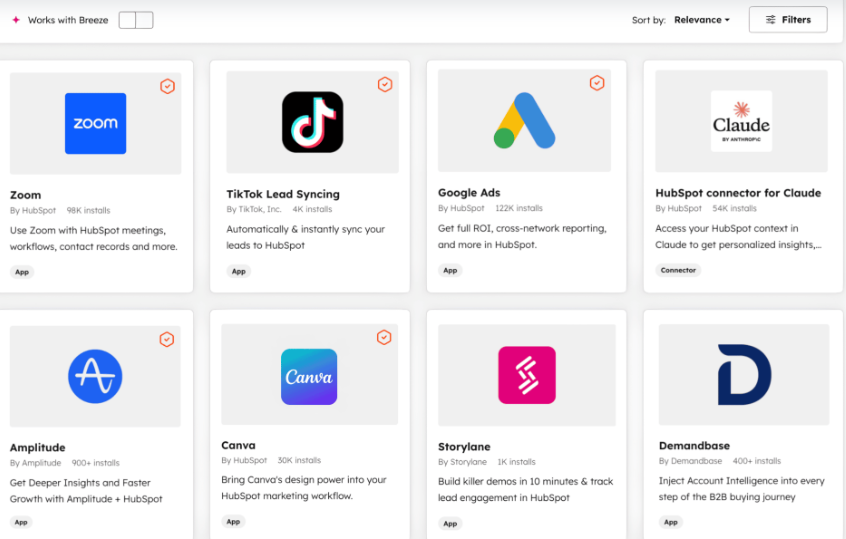Toggle the Works with Breeze switch
846x539 pixels.
[136, 20]
